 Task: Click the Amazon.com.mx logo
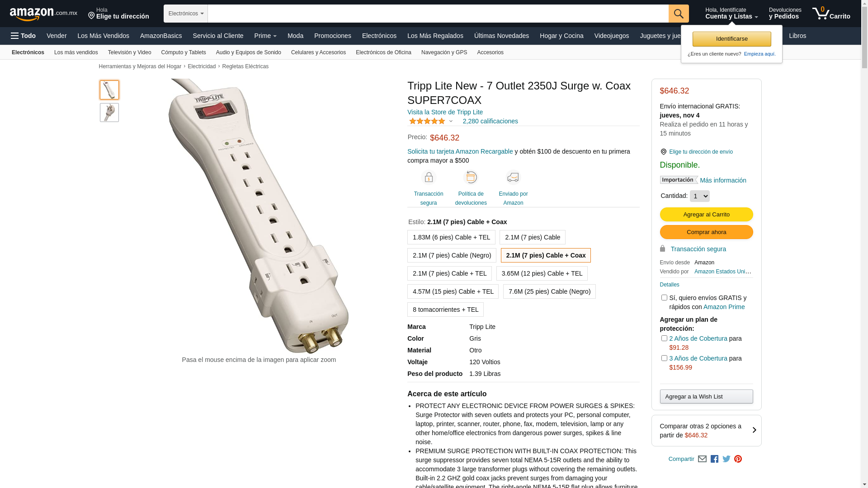pos(43,14)
